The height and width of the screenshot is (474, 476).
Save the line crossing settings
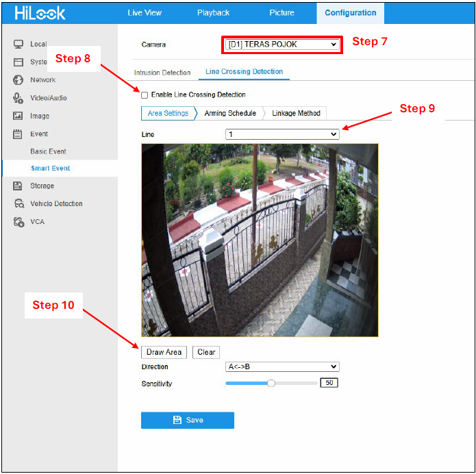(187, 420)
